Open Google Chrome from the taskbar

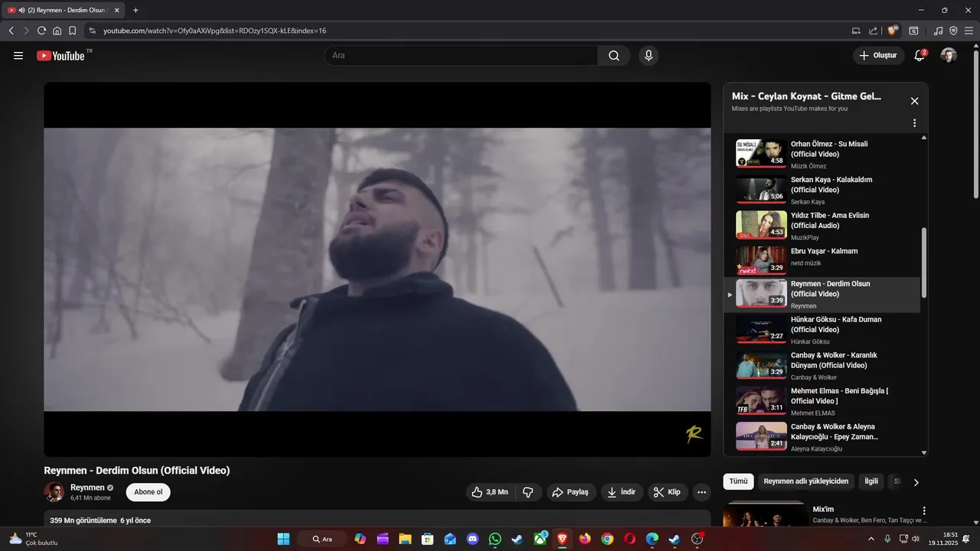point(607,539)
